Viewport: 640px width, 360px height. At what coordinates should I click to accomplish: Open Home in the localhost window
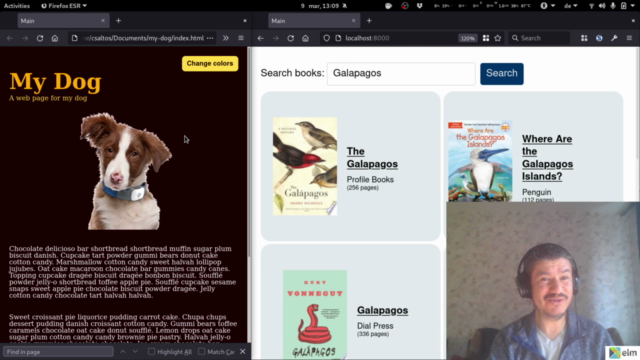point(305,38)
